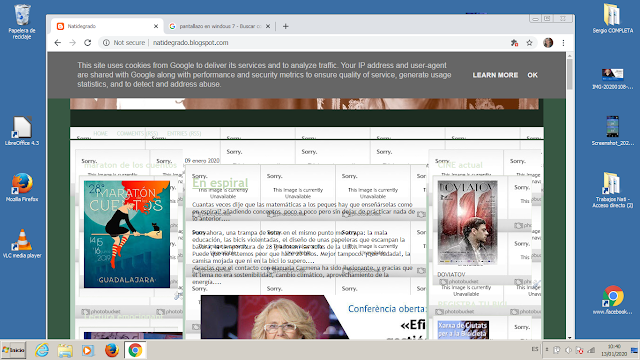Launch Firefox from the taskbar
This screenshot has width=640, height=360.
pyautogui.click(x=111, y=350)
